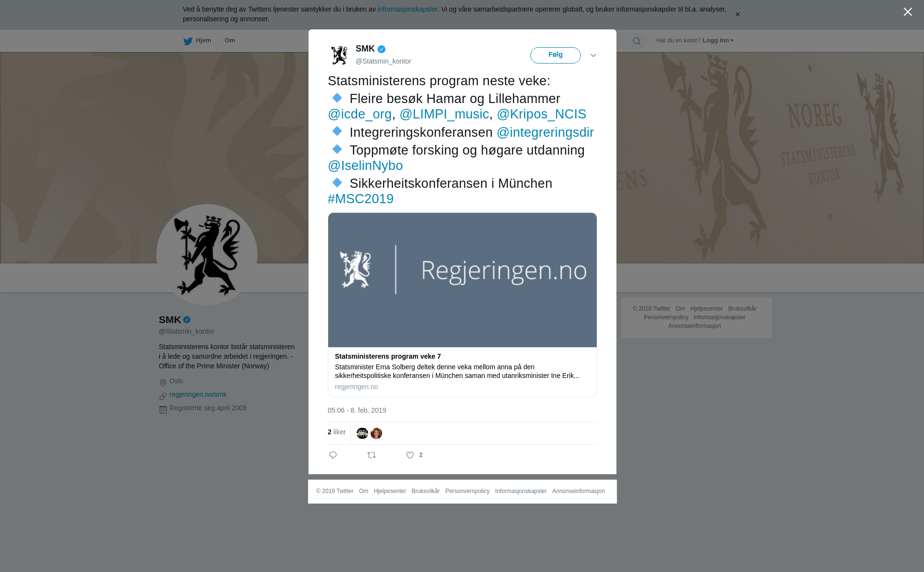Open the Logg inn dropdown
Viewport: 924px width, 572px height.
(718, 40)
